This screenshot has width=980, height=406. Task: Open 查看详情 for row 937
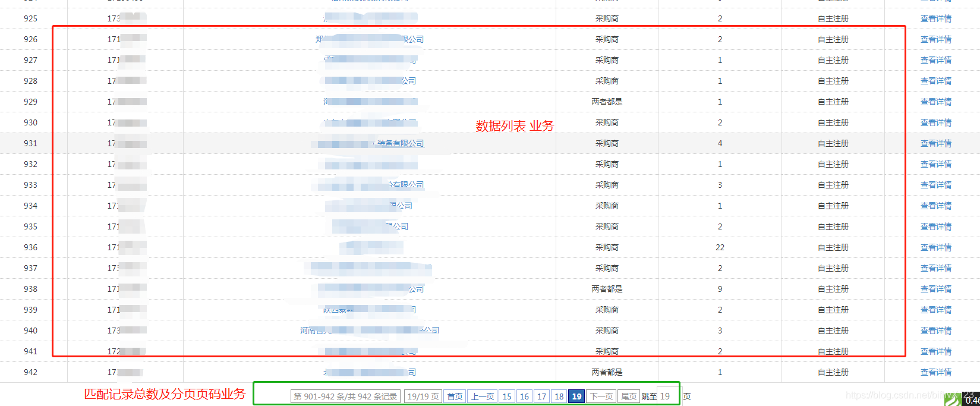tap(935, 268)
